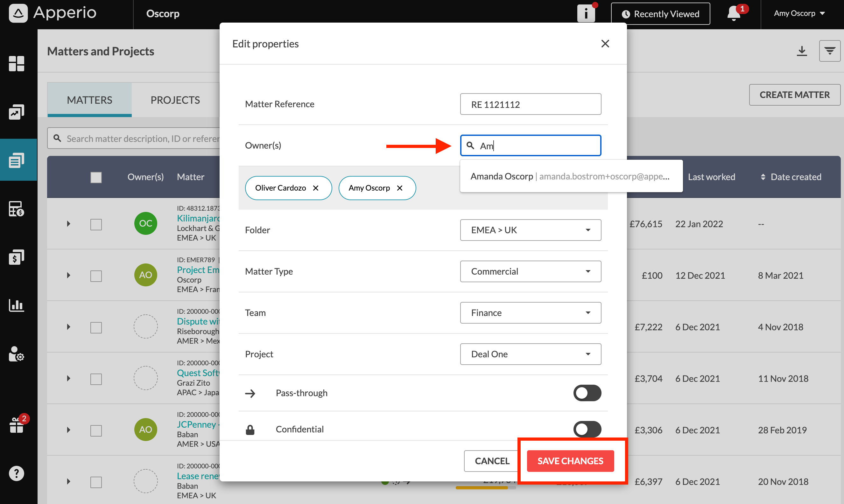Tick the select-all checkbox in table header
Screen dimensions: 844x504
[x=96, y=177]
